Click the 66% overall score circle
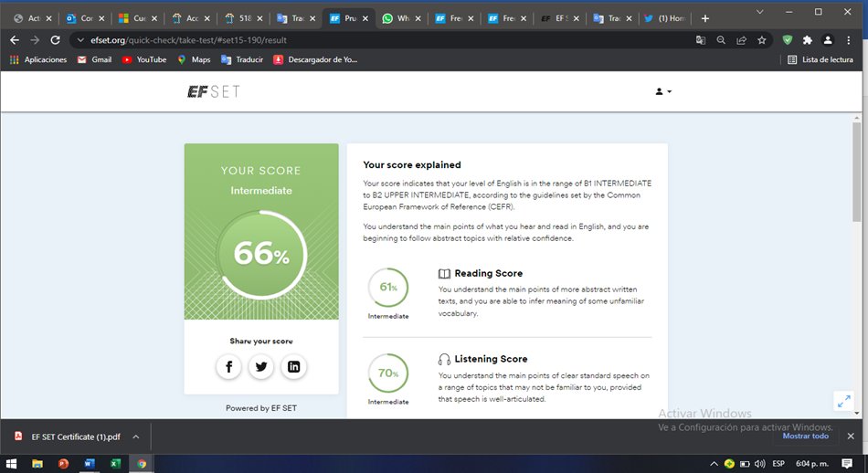The image size is (868, 473). 261,255
